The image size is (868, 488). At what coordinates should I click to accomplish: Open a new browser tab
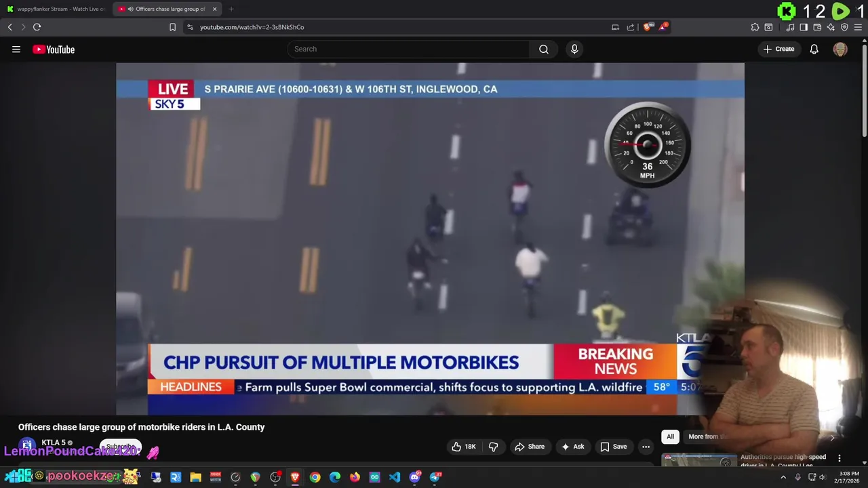pos(231,9)
